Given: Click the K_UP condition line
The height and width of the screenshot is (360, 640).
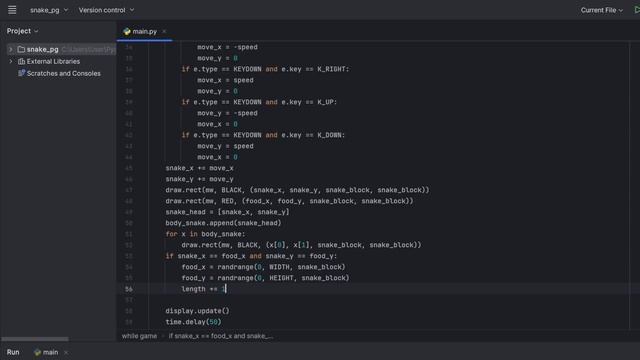Looking at the screenshot, I should point(259,102).
